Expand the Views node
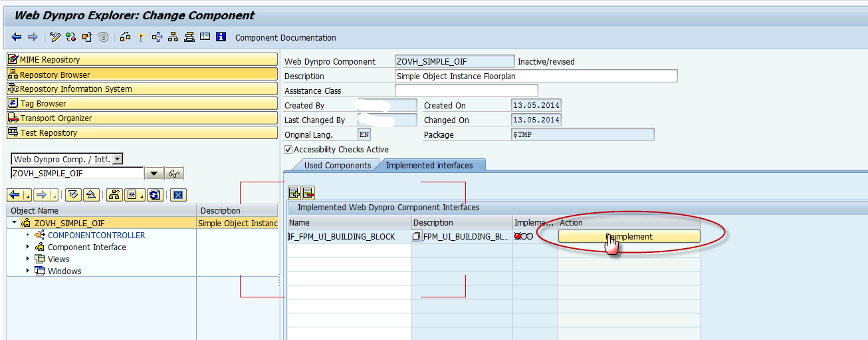Viewport: 868px width, 340px height. 28,259
